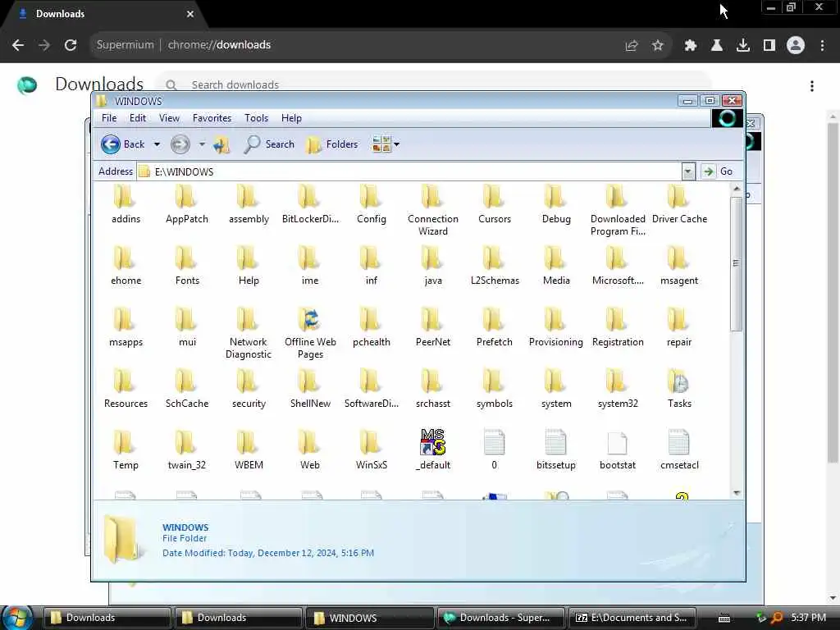Screen dimensions: 840x630
Task: Open the Help menu
Action: click(291, 118)
